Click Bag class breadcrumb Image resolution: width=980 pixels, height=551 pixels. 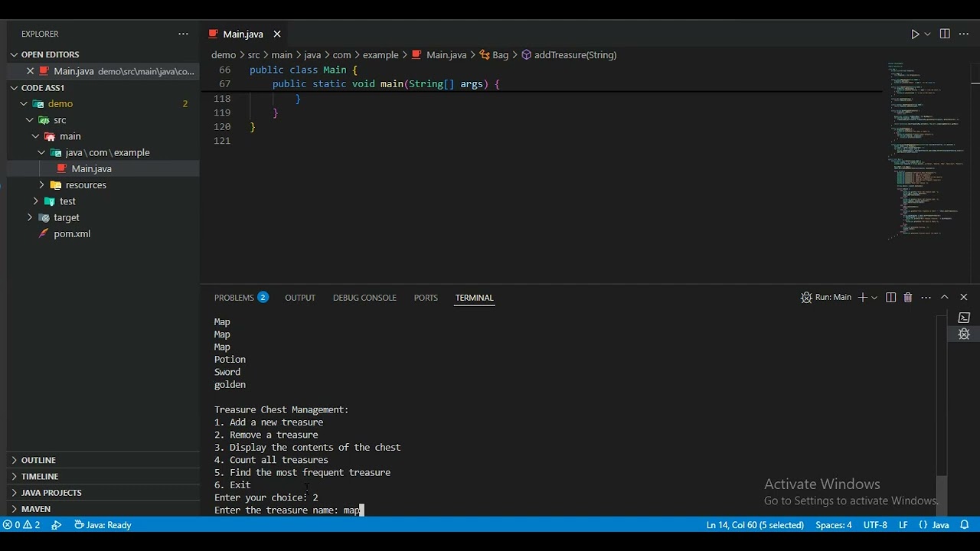click(x=494, y=54)
